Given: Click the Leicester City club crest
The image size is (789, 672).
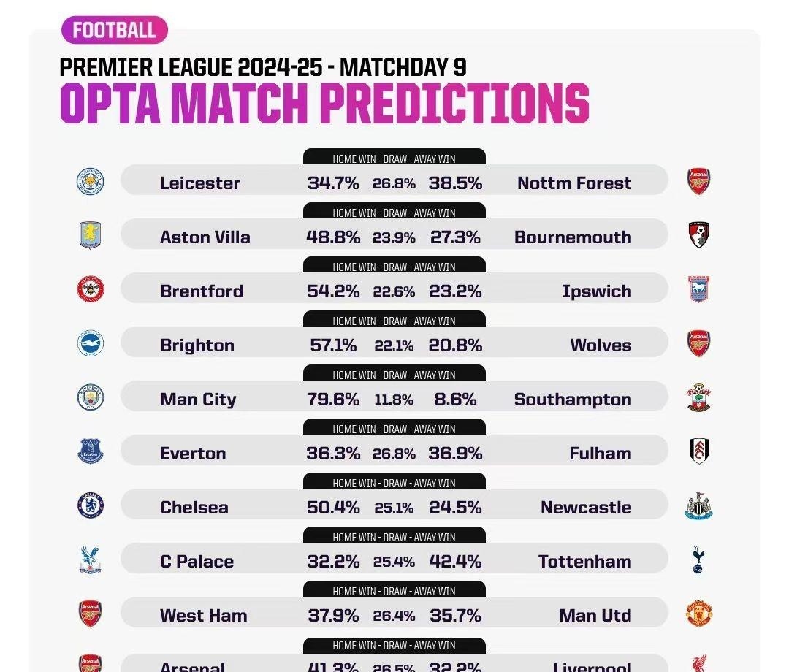Looking at the screenshot, I should (91, 181).
